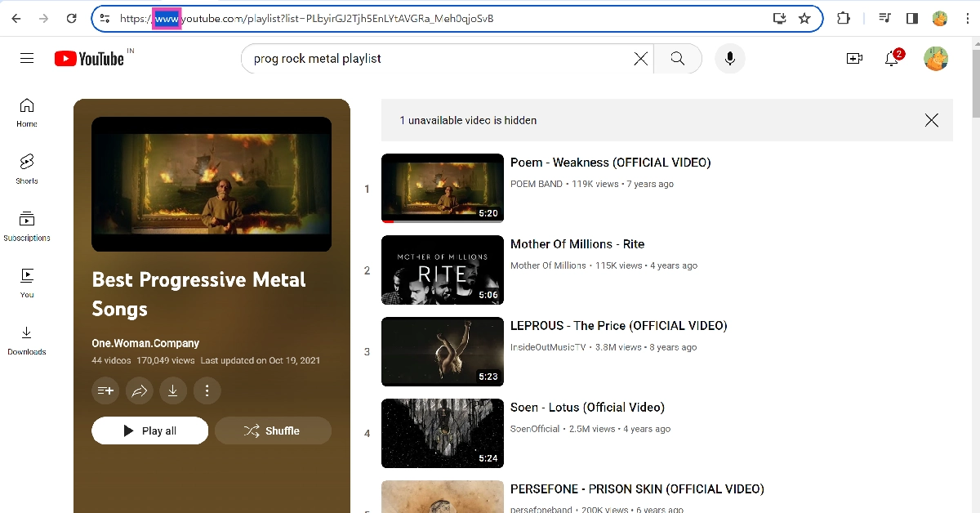Click the install app icon in address bar
The width and height of the screenshot is (980, 513).
tap(779, 18)
